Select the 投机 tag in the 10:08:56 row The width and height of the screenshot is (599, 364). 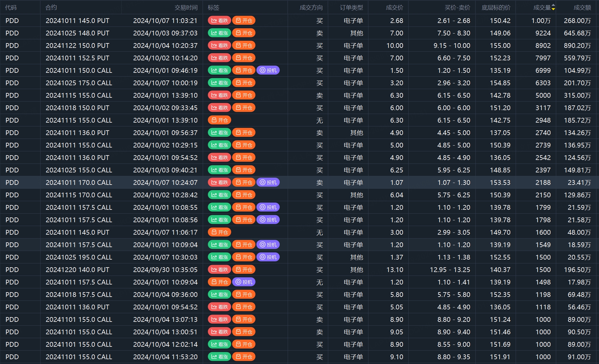tap(268, 220)
